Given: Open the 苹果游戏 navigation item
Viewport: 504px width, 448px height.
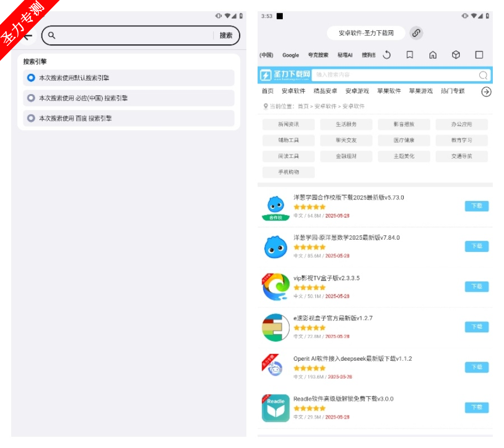Looking at the screenshot, I should click(421, 91).
